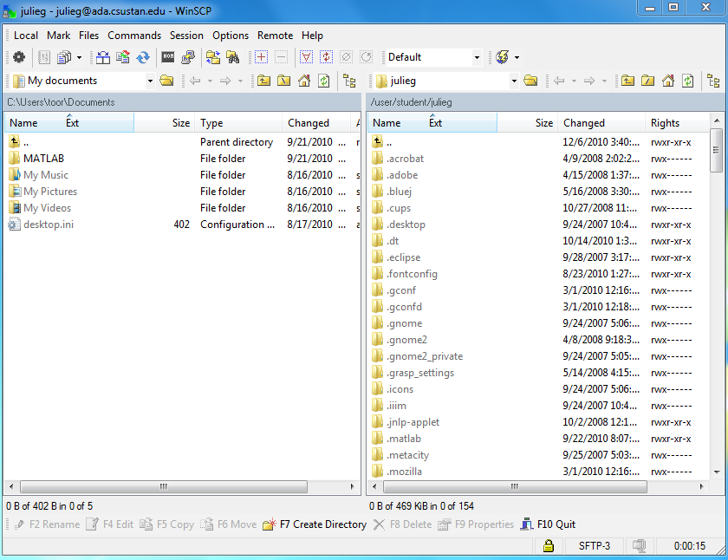Viewport: 728px width, 560px height.
Task: Open the Terminal console icon
Action: [168, 57]
